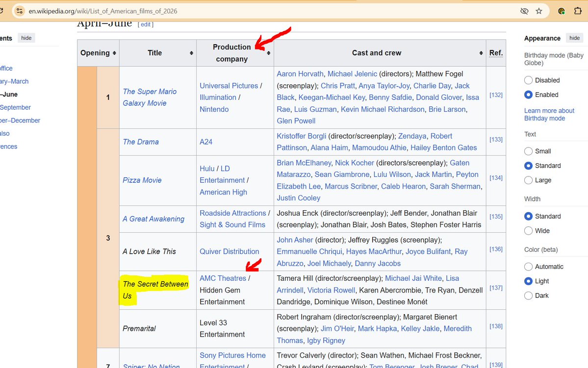Choose Small text size
Image resolution: width=588 pixels, height=368 pixels.
pyautogui.click(x=528, y=151)
